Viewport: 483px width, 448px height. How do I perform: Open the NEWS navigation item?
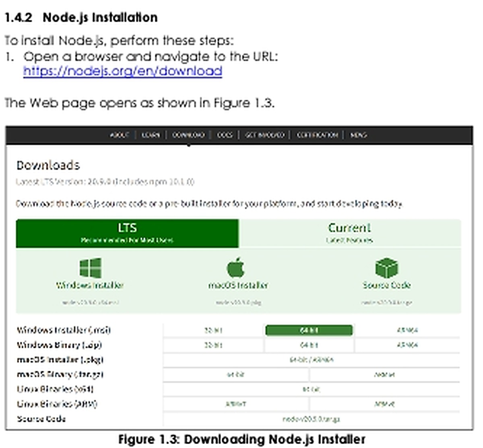[358, 135]
